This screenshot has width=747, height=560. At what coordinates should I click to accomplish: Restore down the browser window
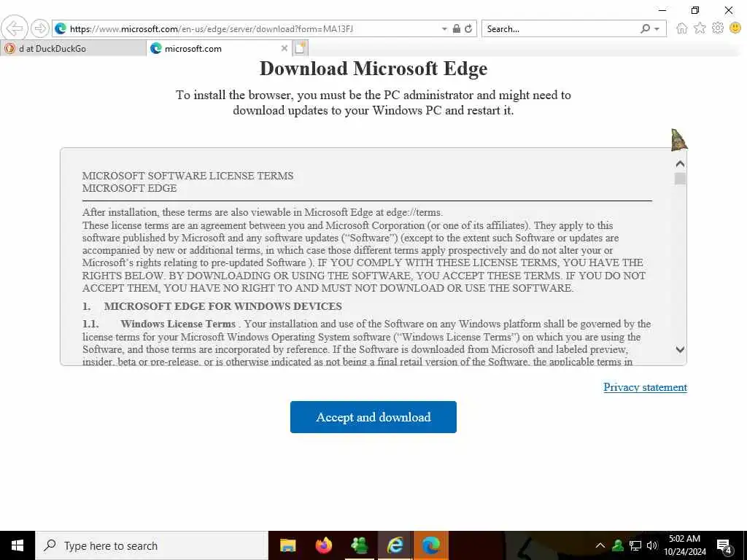point(695,10)
